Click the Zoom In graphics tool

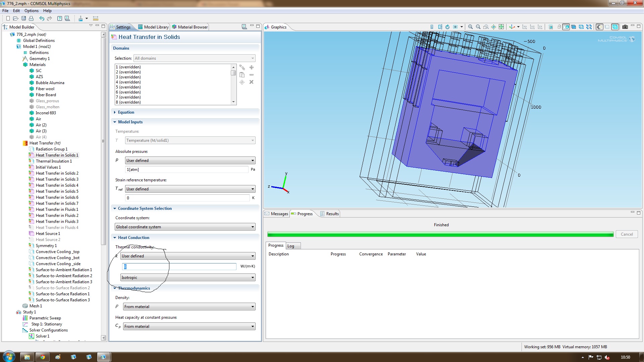click(x=471, y=27)
